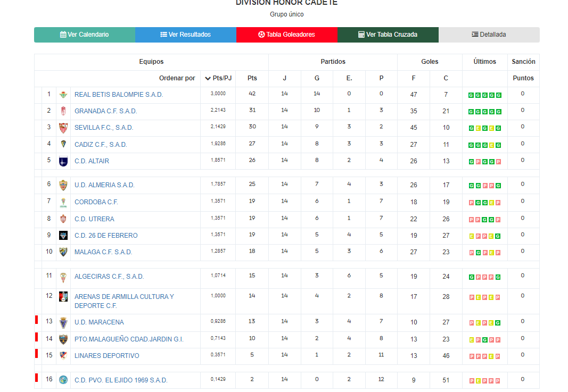Open MALAGA C.F. S.A.D. team link
This screenshot has width=568, height=392.
click(x=103, y=252)
